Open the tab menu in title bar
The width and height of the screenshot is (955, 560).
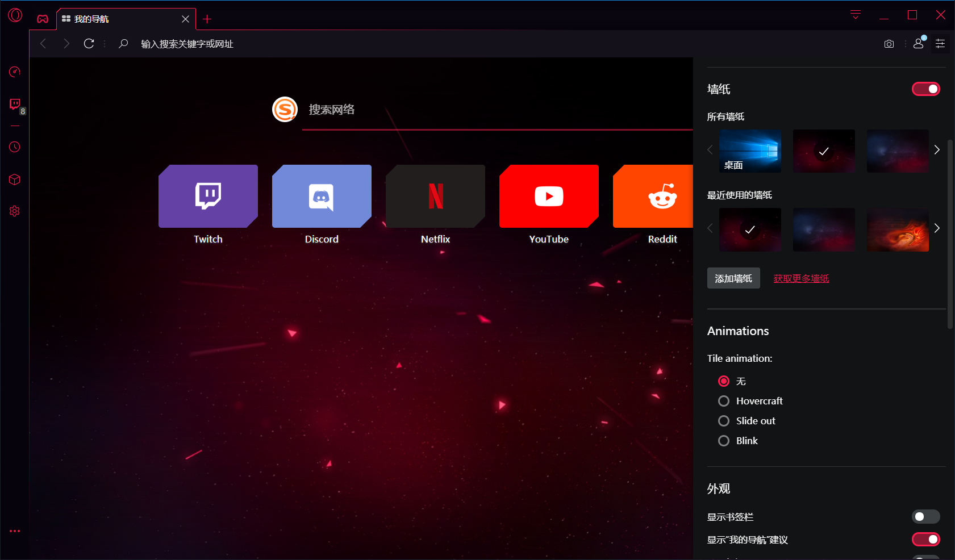click(856, 15)
